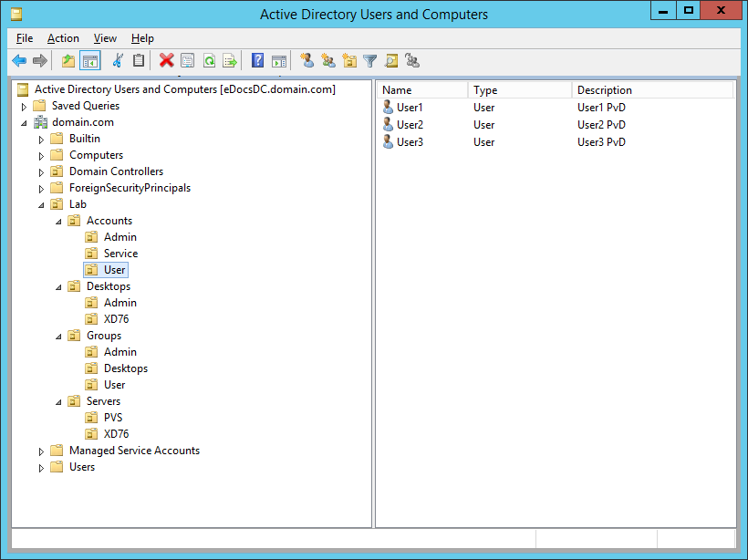Select the Service OU under Accounts
748x560 pixels.
tap(120, 254)
